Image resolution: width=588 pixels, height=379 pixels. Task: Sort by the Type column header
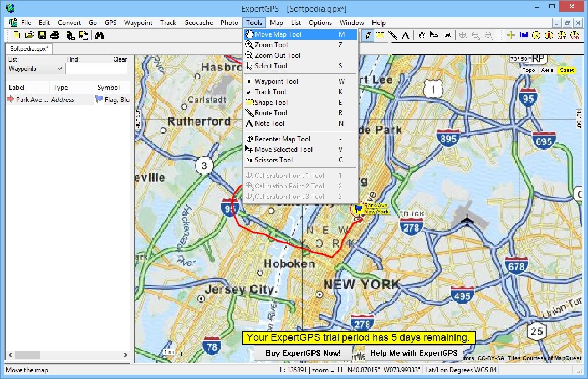(x=71, y=88)
